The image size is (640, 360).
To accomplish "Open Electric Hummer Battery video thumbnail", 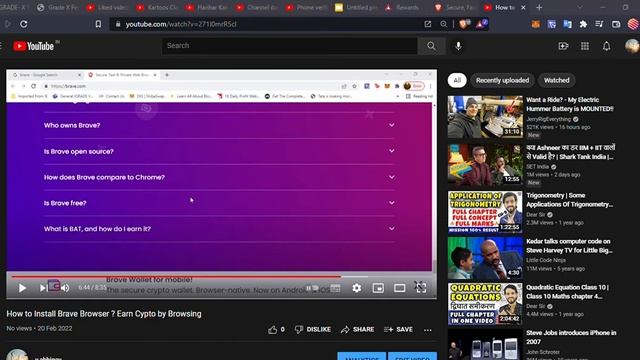I will pos(485,117).
